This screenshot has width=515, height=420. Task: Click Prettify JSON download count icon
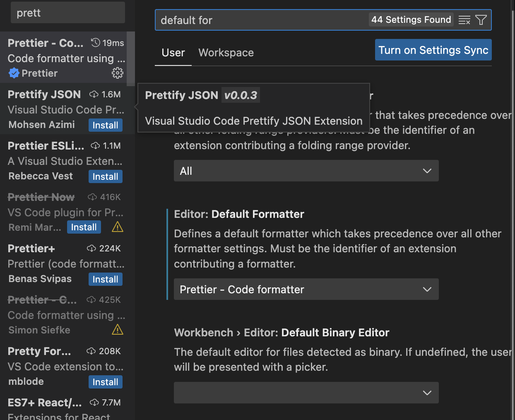point(94,94)
